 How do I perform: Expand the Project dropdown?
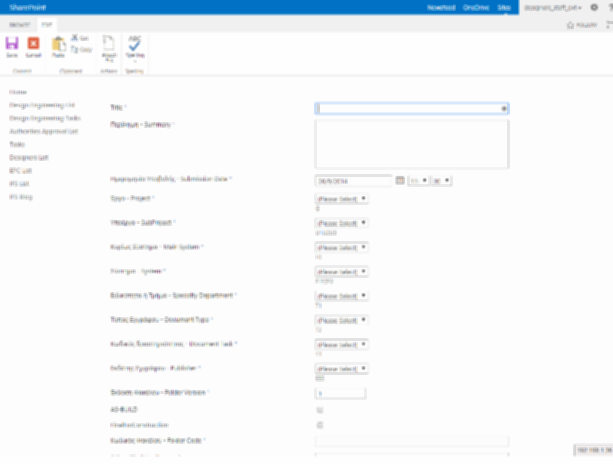[342, 198]
